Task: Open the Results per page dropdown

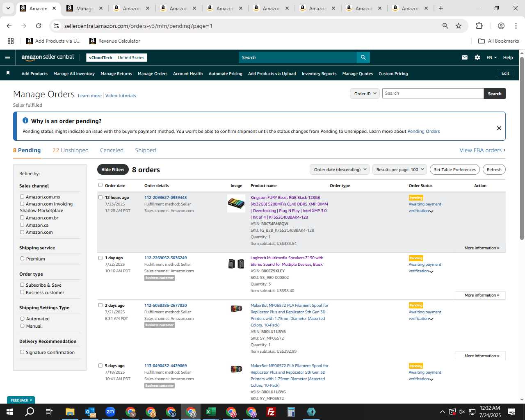Action: (x=399, y=169)
